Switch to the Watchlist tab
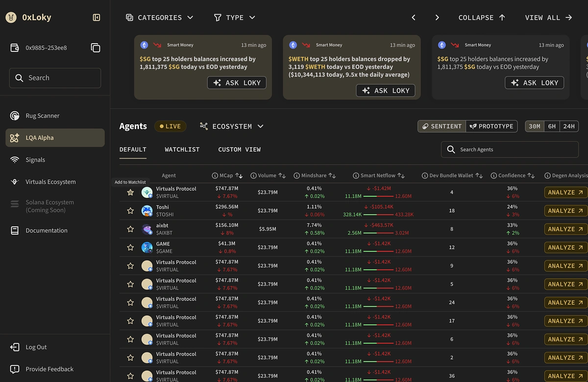This screenshot has width=588, height=382. [x=182, y=149]
